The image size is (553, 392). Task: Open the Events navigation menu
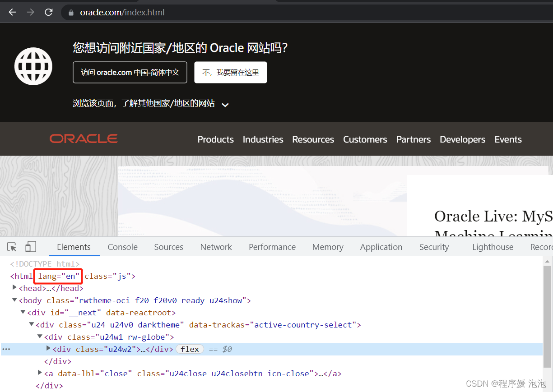(508, 139)
